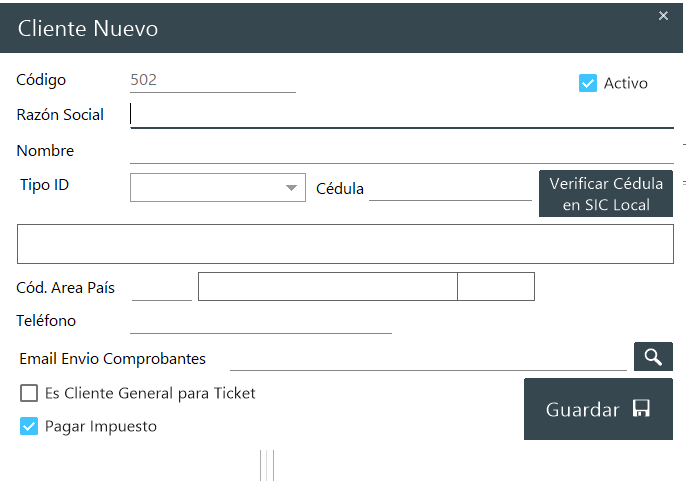Uncheck the Activo checkbox
686x481 pixels.
coord(588,83)
